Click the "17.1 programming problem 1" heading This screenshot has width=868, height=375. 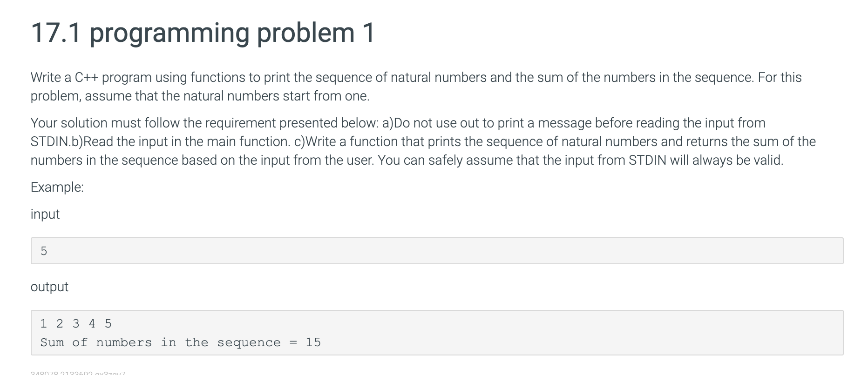pos(203,33)
